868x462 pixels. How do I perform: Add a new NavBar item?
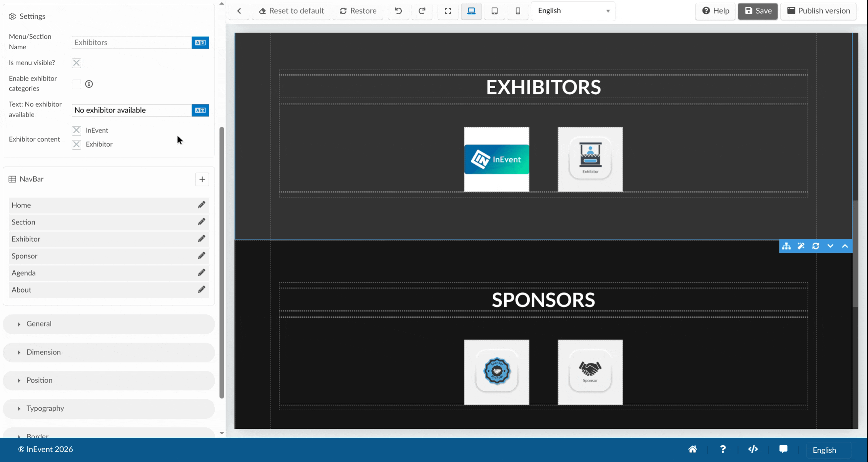[x=202, y=179]
